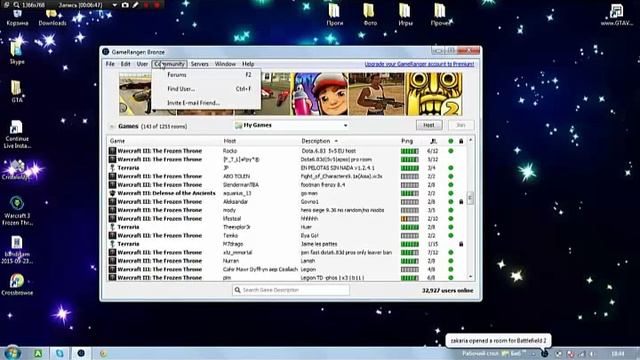Image resolution: width=640 pixels, height=360 pixels.
Task: Select the room hosted by Nurran
Action: 287,261
